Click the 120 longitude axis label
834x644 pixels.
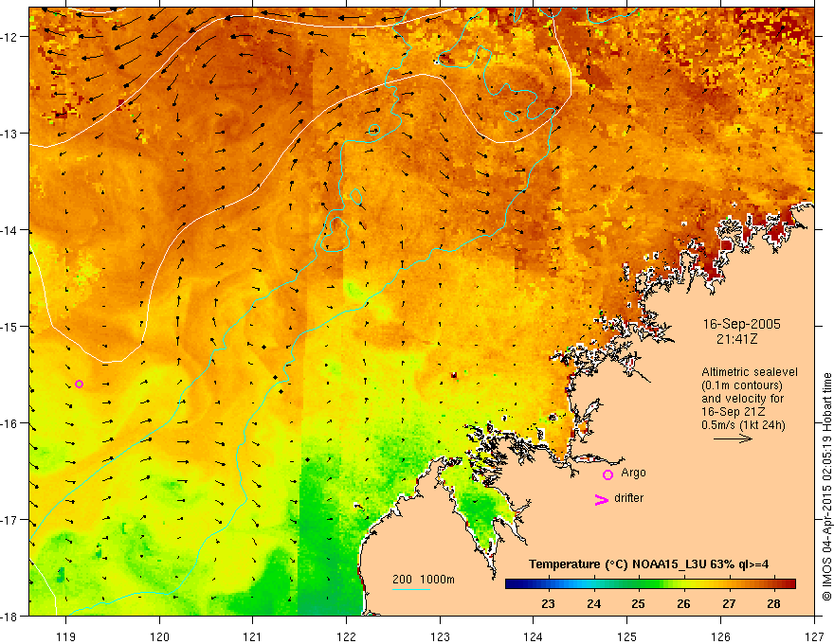pyautogui.click(x=159, y=637)
